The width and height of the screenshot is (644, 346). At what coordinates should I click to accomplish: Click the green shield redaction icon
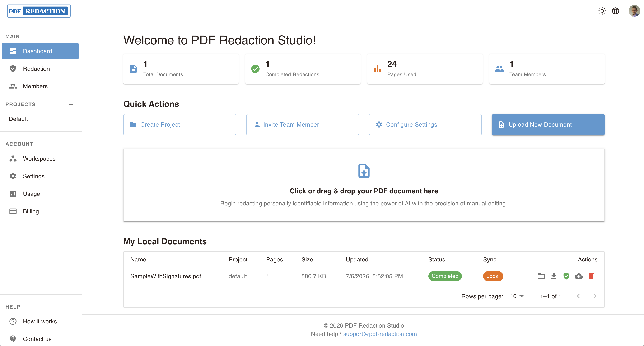pyautogui.click(x=566, y=276)
